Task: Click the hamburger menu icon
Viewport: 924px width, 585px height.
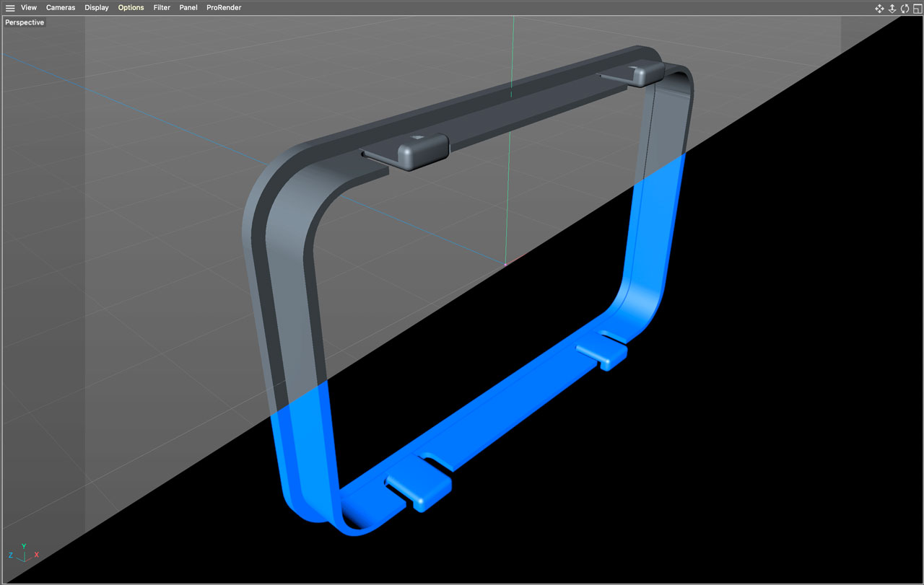Action: 10,8
